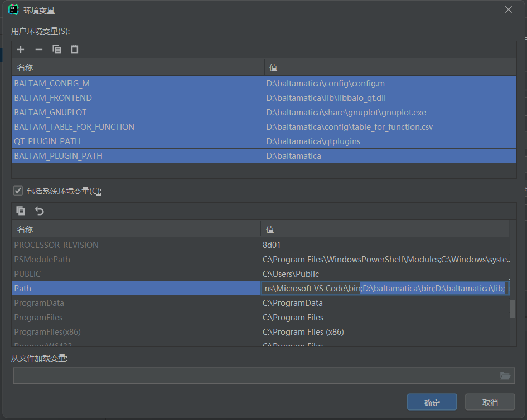Click the folder browse icon
This screenshot has height=420, width=527.
point(505,376)
